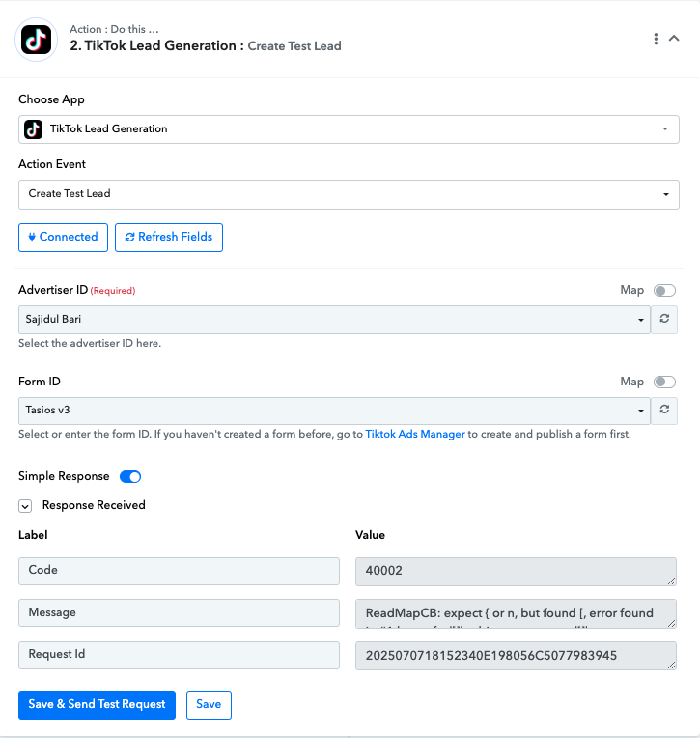Open the Form ID Tasios v3 dropdown
This screenshot has height=738, width=700.
tap(334, 411)
